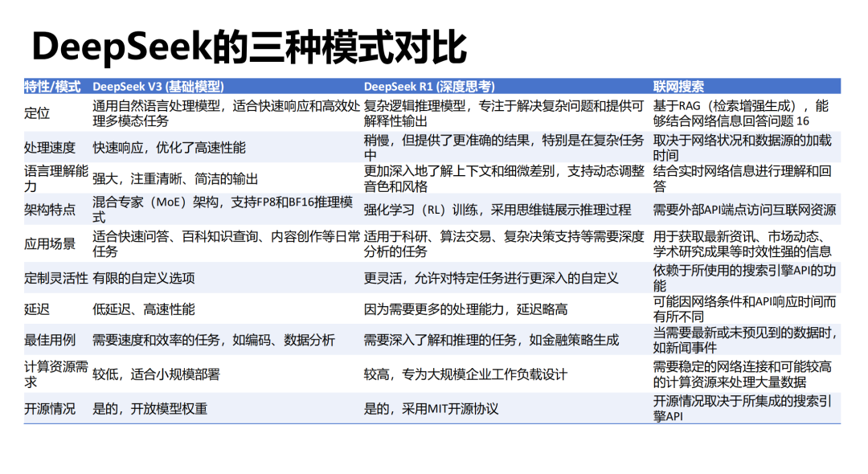This screenshot has width=868, height=474.
Task: Select cell '依赖于所使用的搜索引擎API的功能'
Action: pos(744,278)
